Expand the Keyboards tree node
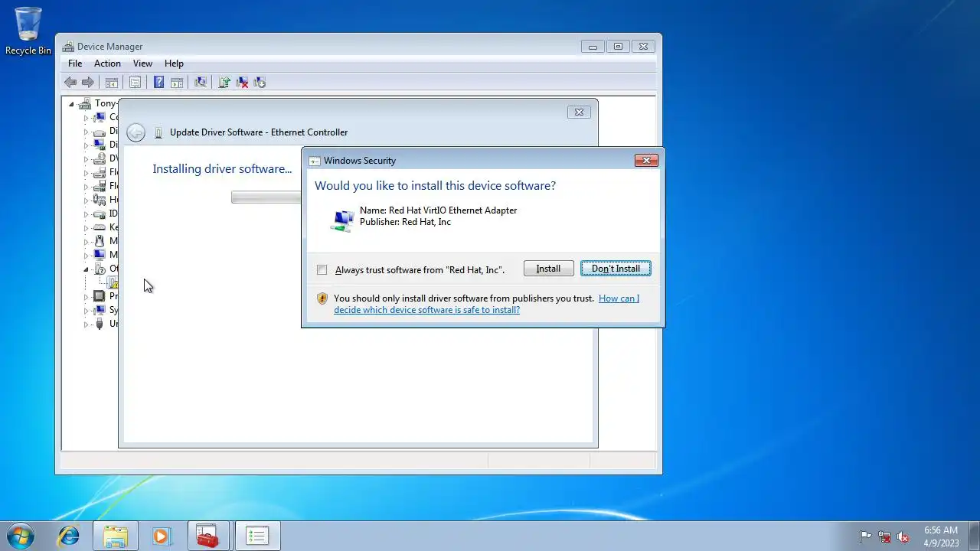 tap(86, 228)
